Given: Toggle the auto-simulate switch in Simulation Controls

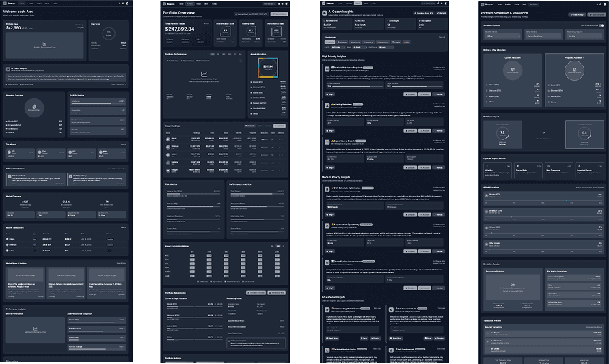Looking at the screenshot, I should tap(601, 25).
